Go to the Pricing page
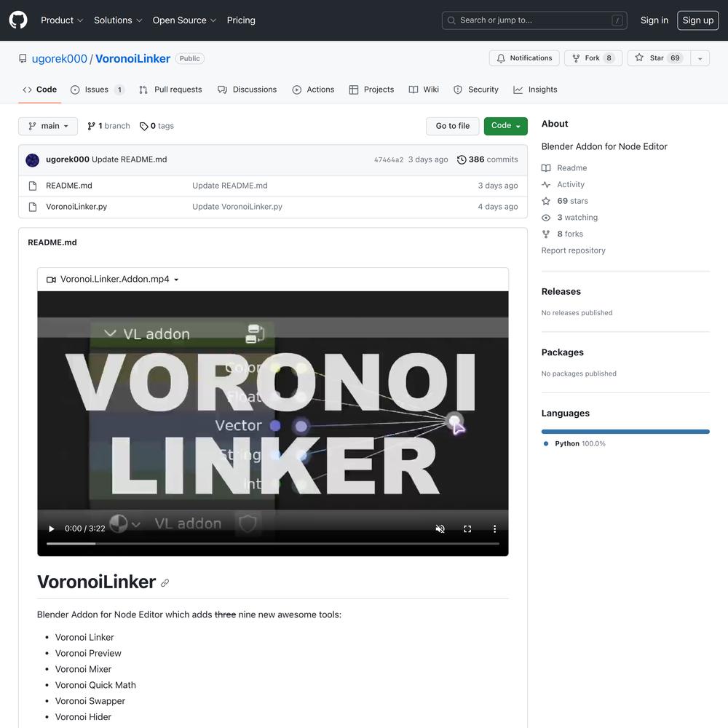 tap(241, 20)
